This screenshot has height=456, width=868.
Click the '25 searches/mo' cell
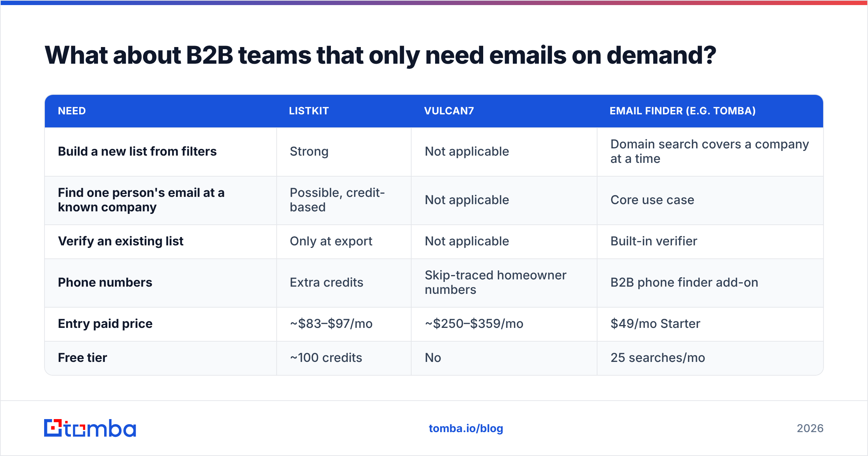658,358
